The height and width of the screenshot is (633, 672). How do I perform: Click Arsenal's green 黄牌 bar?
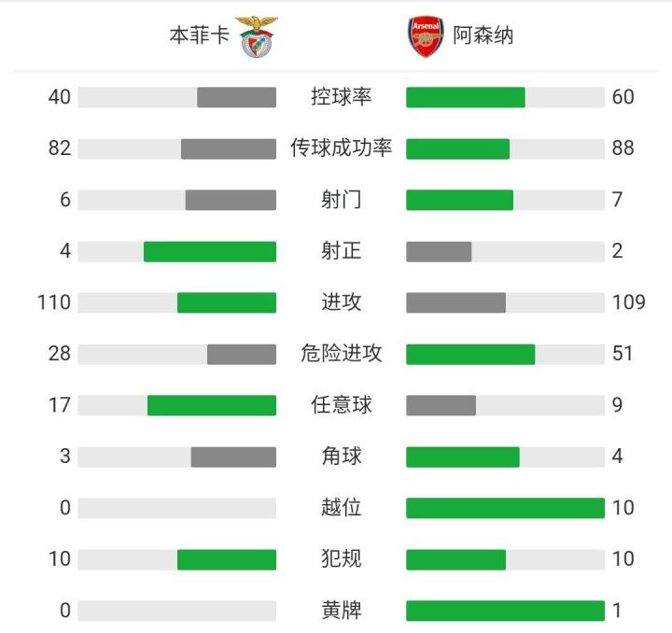click(x=505, y=611)
